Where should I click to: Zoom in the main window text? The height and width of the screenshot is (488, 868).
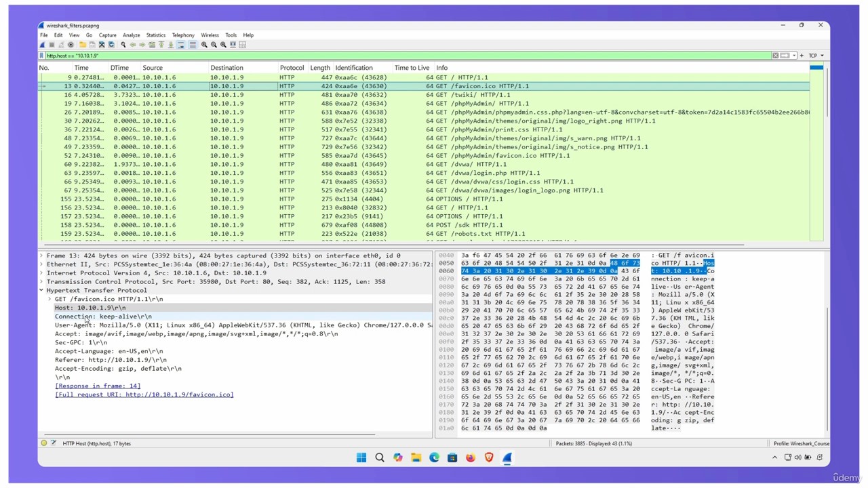click(204, 45)
